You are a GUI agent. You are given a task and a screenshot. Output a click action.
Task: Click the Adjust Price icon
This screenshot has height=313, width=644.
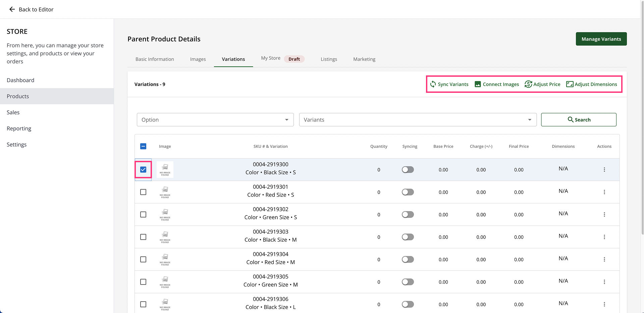point(528,84)
